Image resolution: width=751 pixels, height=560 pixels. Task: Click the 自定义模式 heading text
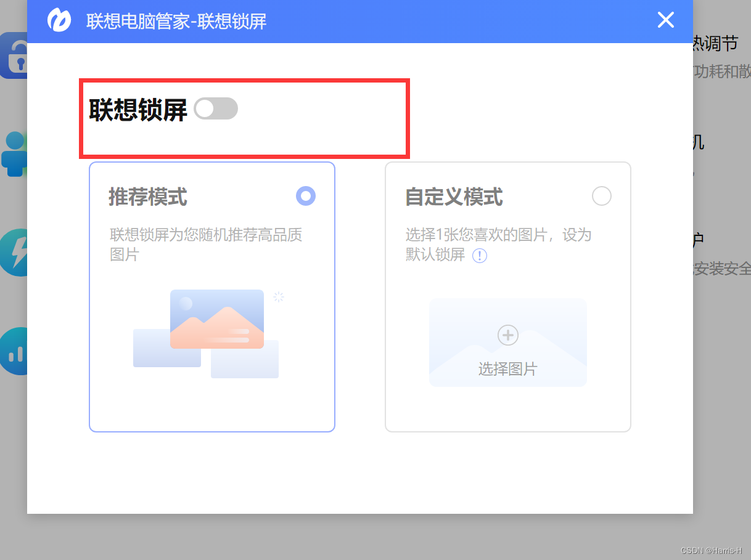454,197
